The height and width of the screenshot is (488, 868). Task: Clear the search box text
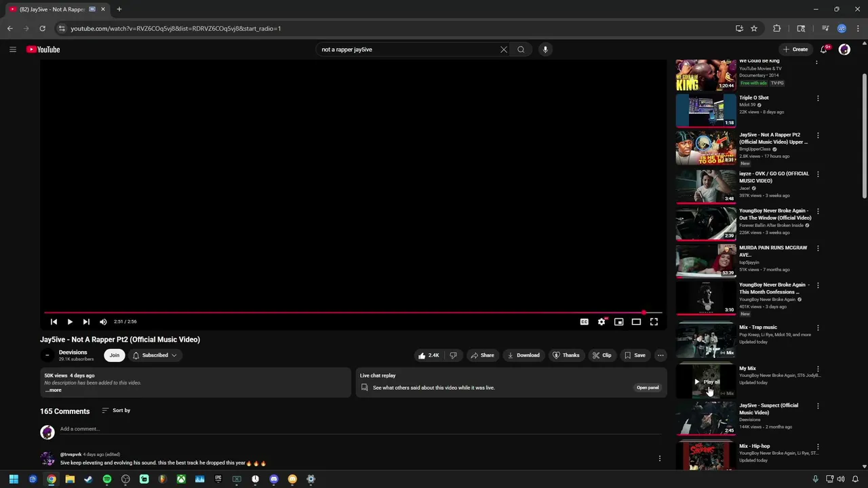coord(503,49)
